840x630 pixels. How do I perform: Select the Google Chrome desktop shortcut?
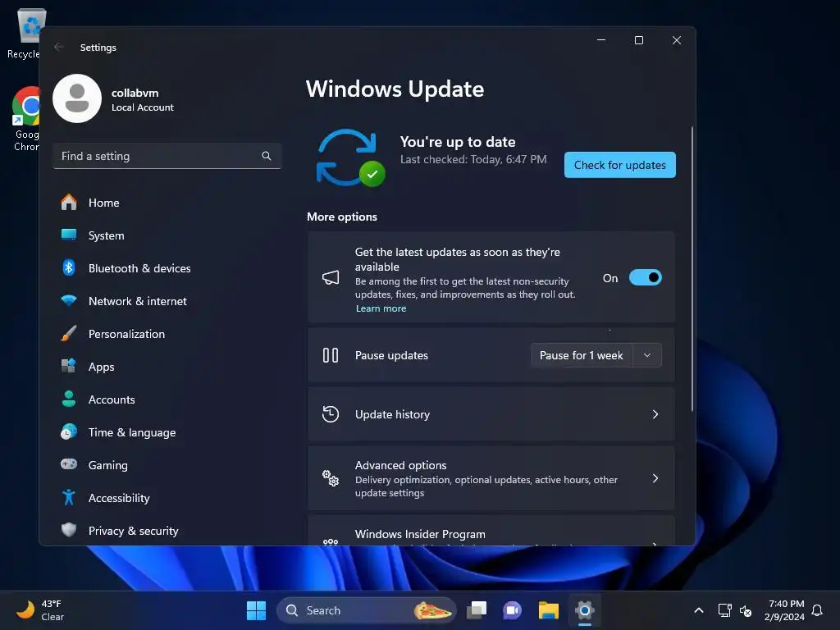[x=26, y=118]
